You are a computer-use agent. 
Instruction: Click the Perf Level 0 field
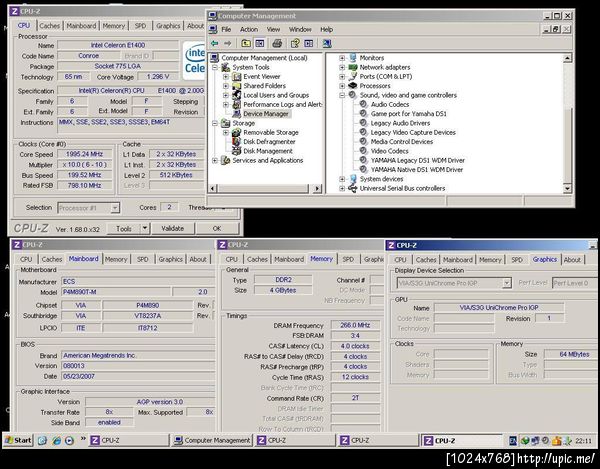(x=574, y=283)
